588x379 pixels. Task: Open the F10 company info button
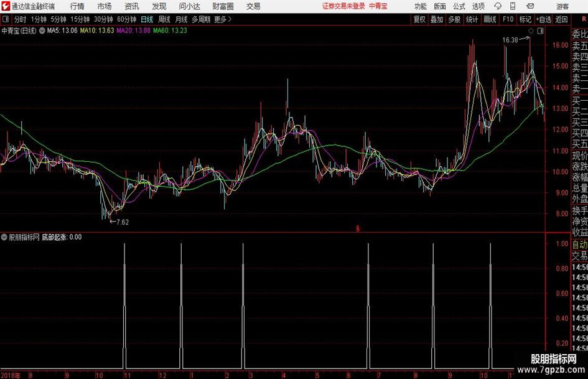tap(508, 19)
